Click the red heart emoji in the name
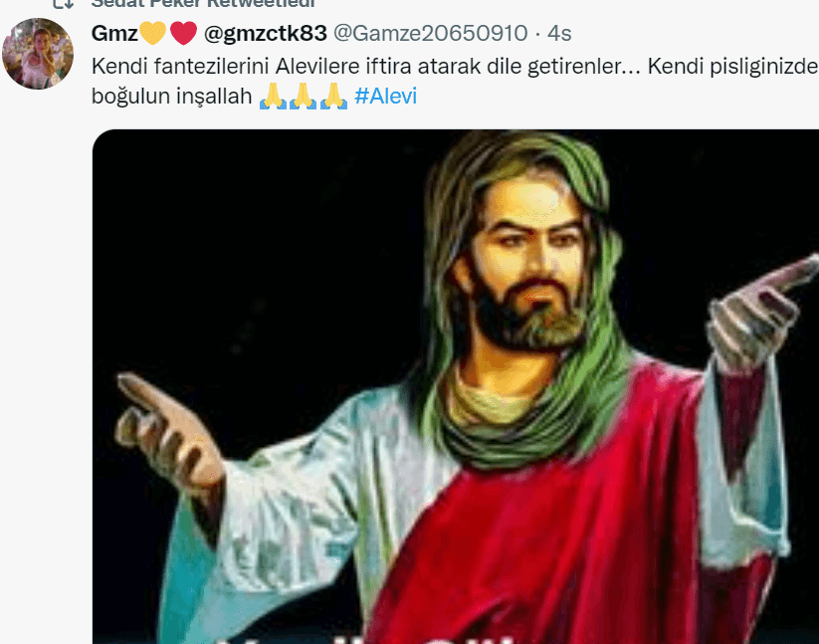Screen dimensions: 819x644 point(183,33)
